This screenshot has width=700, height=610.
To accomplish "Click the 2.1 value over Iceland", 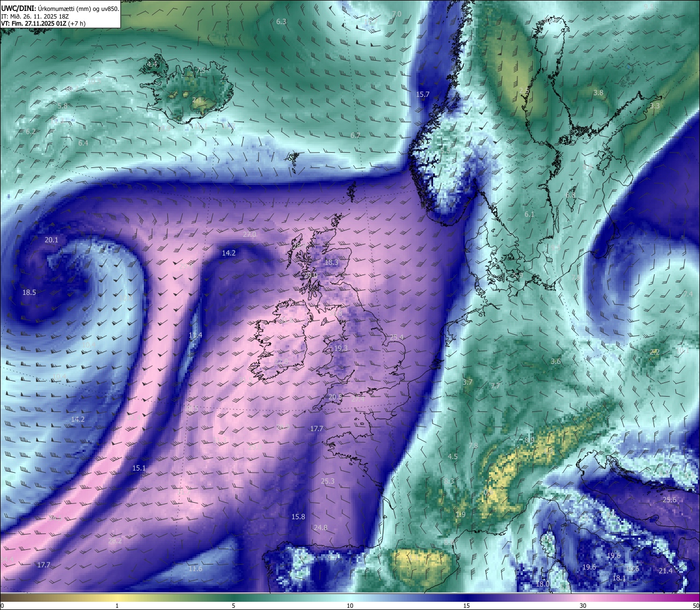I will tap(197, 100).
